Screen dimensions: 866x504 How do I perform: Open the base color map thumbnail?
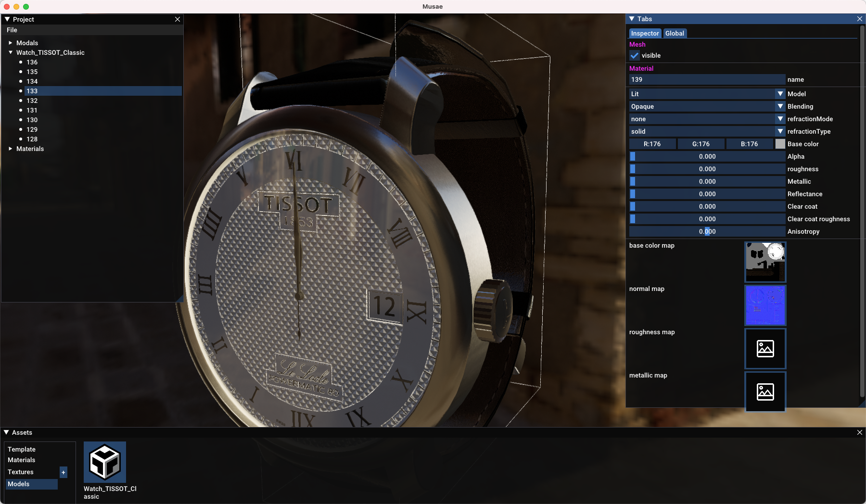tap(765, 262)
